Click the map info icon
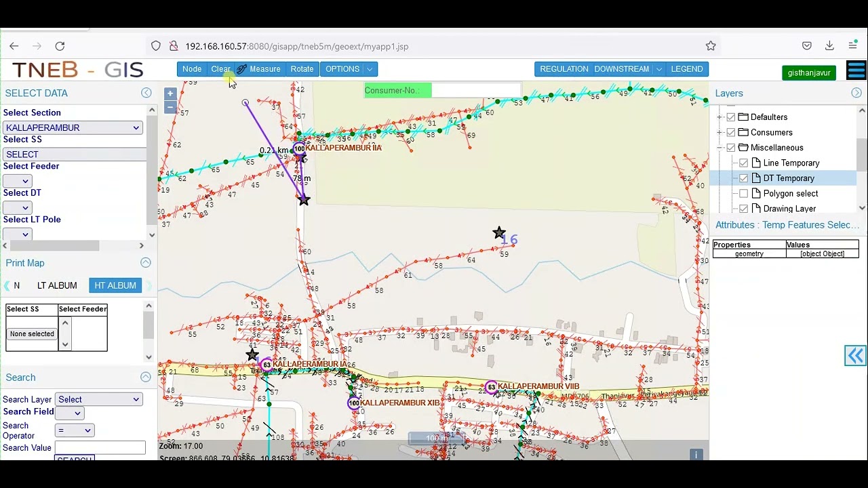This screenshot has width=868, height=488. pos(696,455)
